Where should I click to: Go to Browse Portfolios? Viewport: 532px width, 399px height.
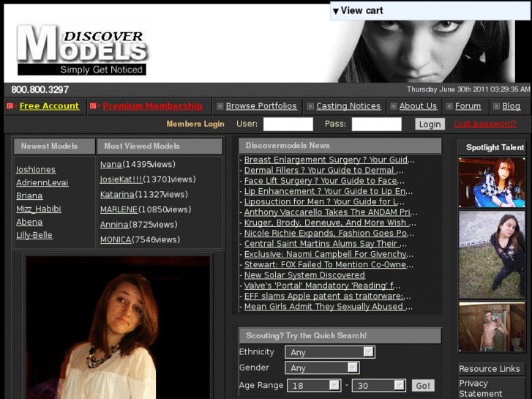click(x=261, y=106)
